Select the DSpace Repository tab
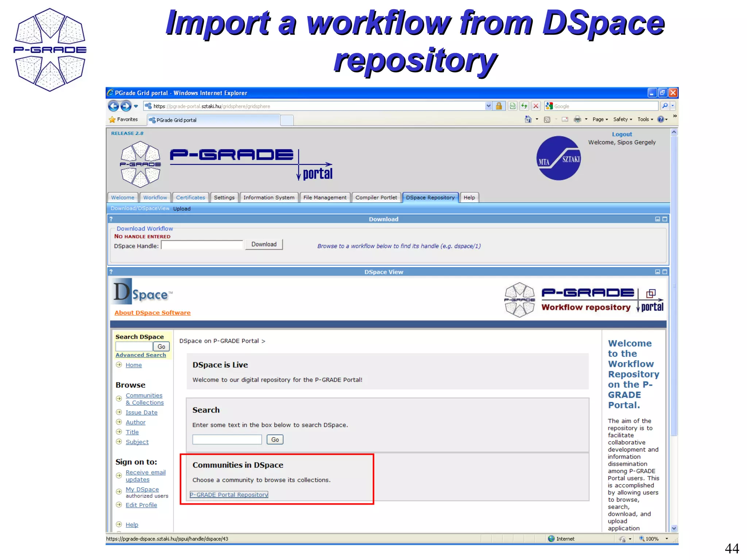The width and height of the screenshot is (747, 560). tap(430, 197)
